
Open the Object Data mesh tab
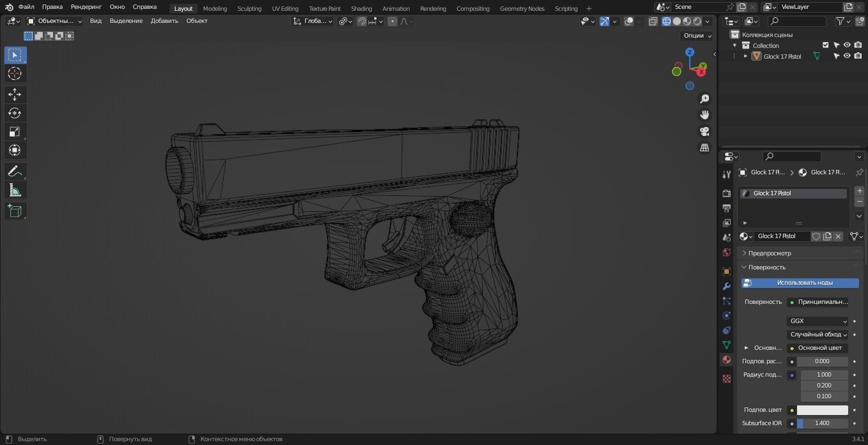pos(726,345)
